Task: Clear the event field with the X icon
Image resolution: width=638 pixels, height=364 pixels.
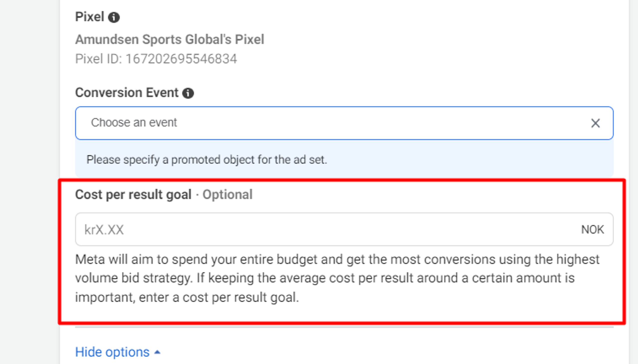Action: [x=595, y=123]
